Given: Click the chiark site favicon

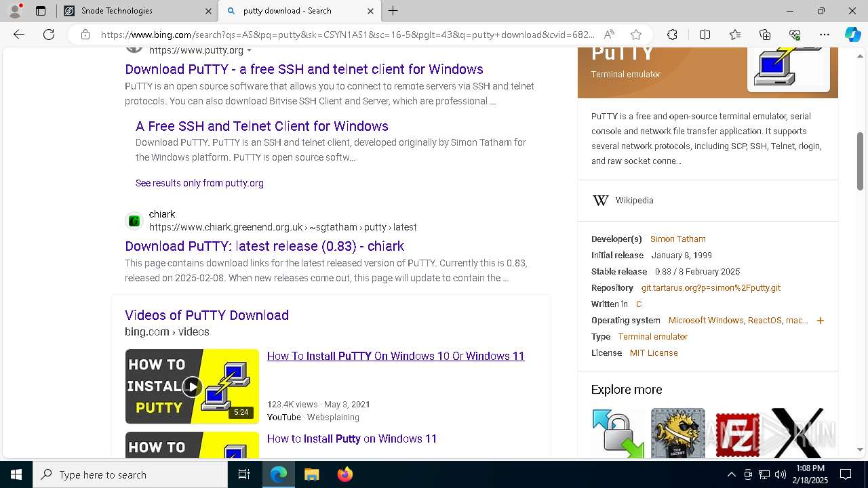Looking at the screenshot, I should (x=134, y=221).
